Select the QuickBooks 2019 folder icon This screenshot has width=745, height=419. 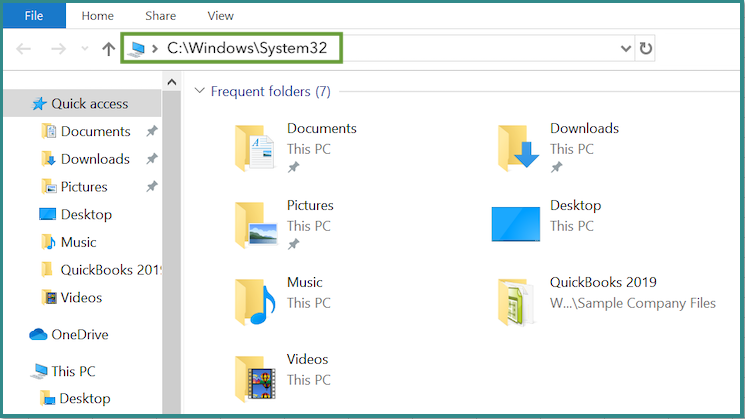coord(516,302)
